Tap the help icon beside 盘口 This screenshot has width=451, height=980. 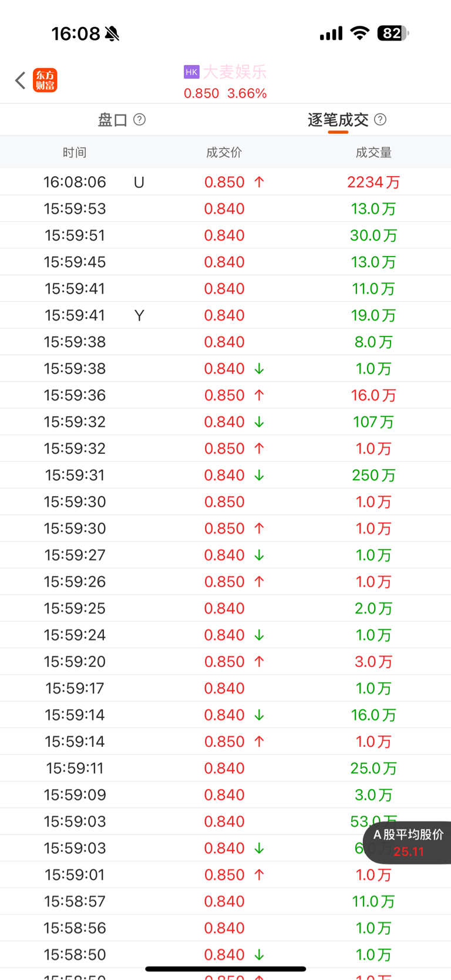click(140, 120)
